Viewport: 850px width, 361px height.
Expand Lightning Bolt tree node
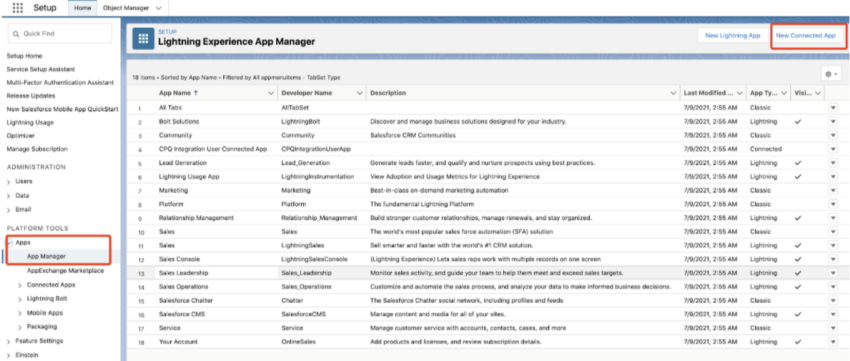point(20,299)
